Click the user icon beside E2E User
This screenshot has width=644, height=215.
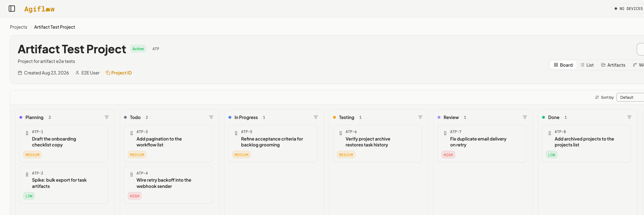[77, 73]
